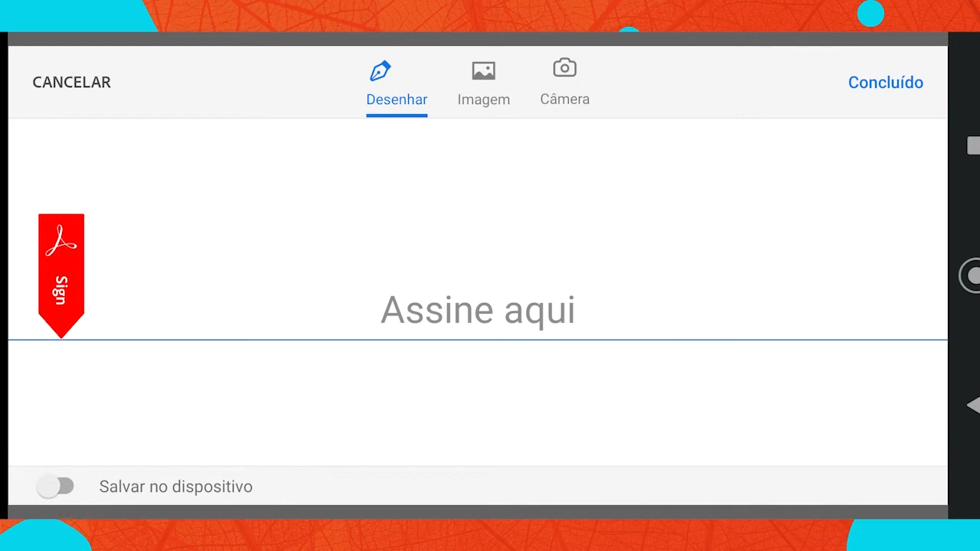
Task: Tap the Câmera camera icon
Action: pyautogui.click(x=564, y=68)
